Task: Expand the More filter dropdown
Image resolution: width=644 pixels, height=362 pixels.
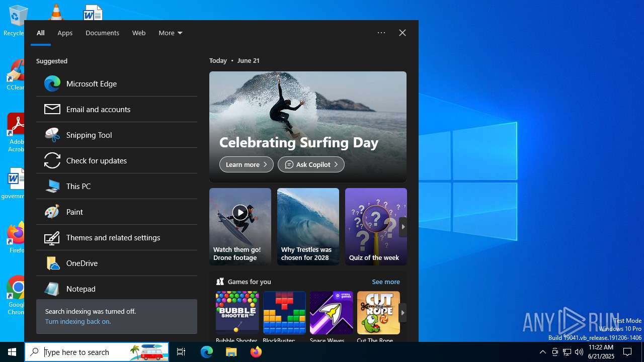Action: 171,33
